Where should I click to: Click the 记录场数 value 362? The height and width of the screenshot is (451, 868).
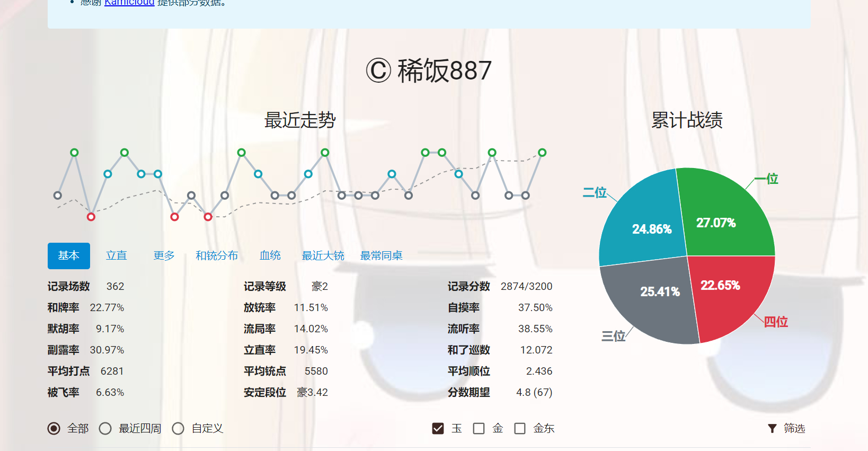pyautogui.click(x=115, y=287)
